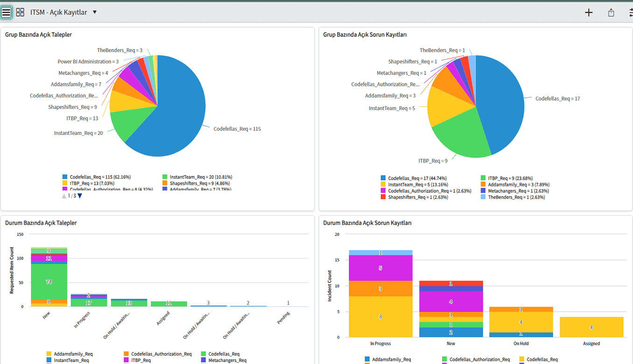The height and width of the screenshot is (364, 633).
Task: Click the Addamsfamily_Req = 7 pie label
Action: coord(76,84)
